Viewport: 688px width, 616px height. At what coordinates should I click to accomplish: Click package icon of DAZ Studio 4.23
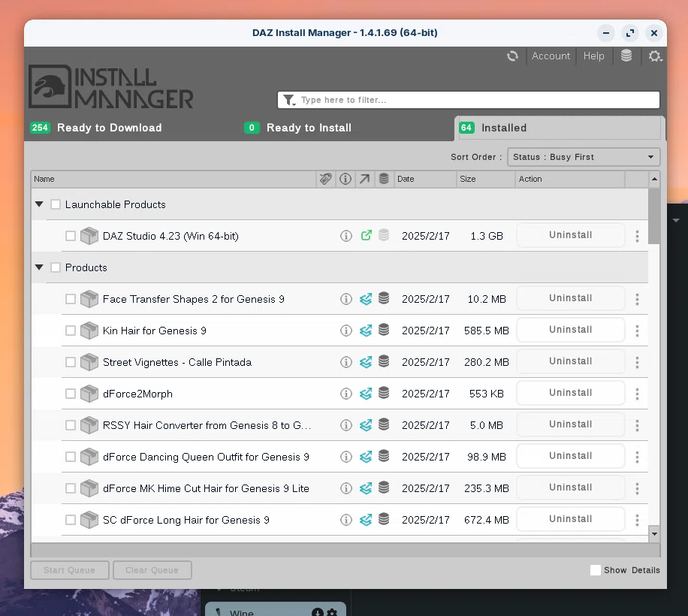(x=89, y=236)
